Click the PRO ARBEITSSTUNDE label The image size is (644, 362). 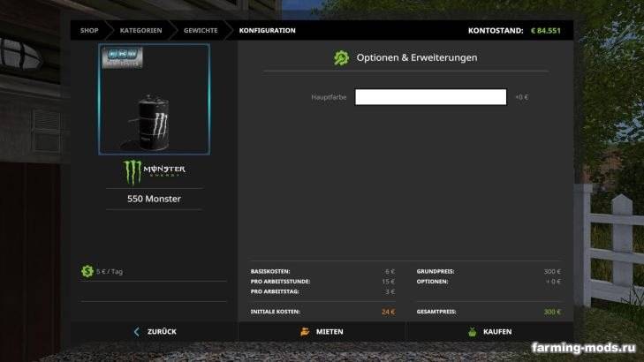pos(281,282)
